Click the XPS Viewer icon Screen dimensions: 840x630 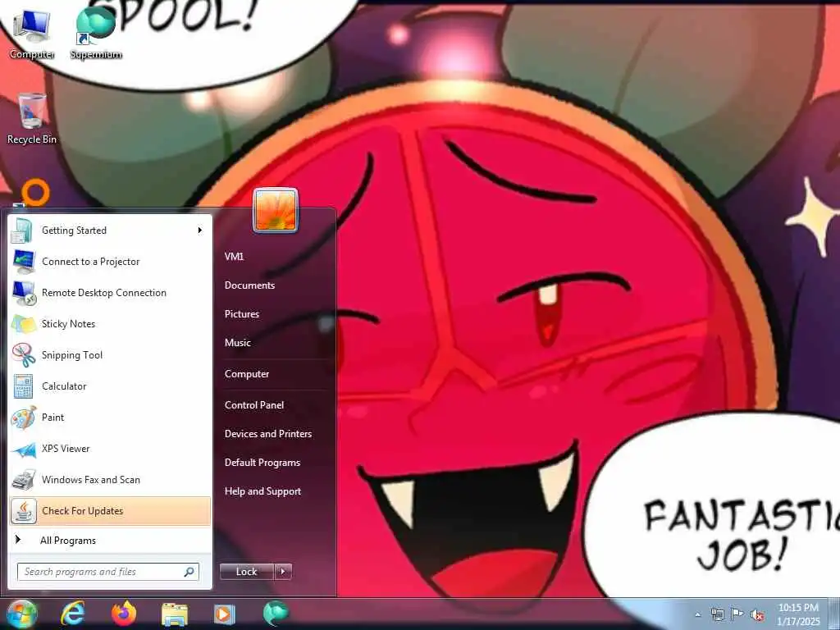point(23,449)
